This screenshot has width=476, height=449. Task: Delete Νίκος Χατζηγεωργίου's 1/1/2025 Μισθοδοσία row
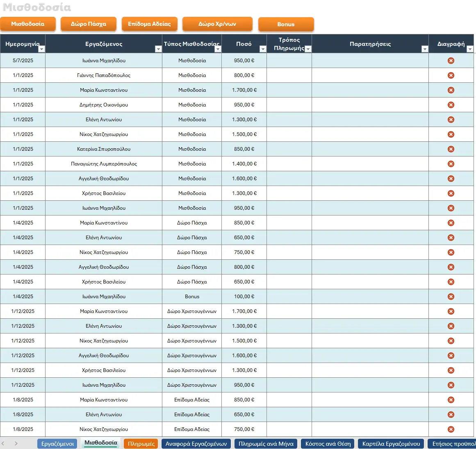451,134
